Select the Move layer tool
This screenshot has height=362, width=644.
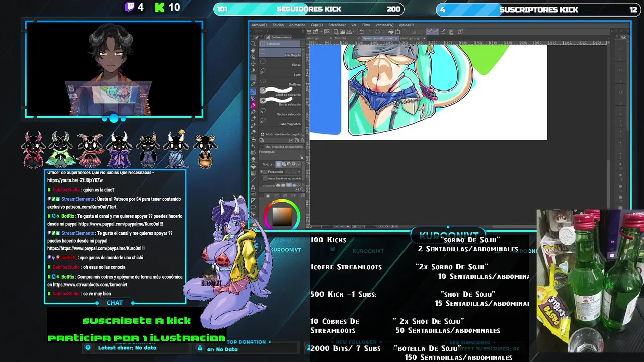[253, 64]
